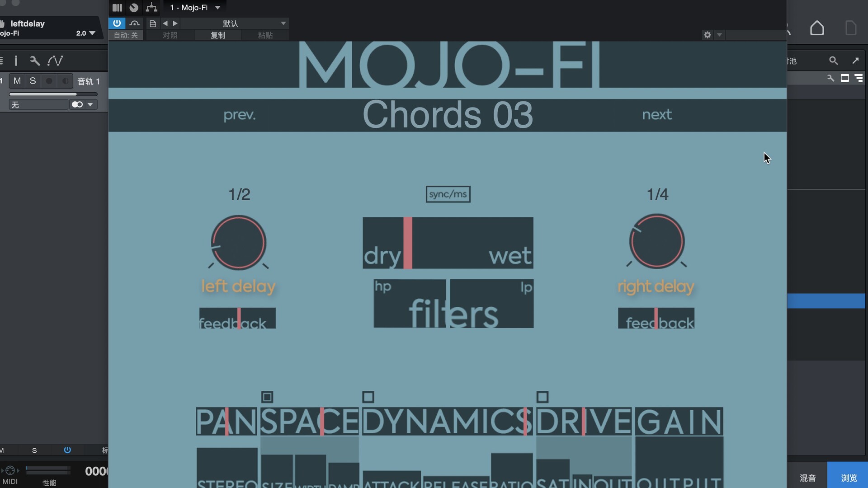Click the pie-shaped knob icon in plugin header
Screen dimensions: 868x488
[134, 7]
